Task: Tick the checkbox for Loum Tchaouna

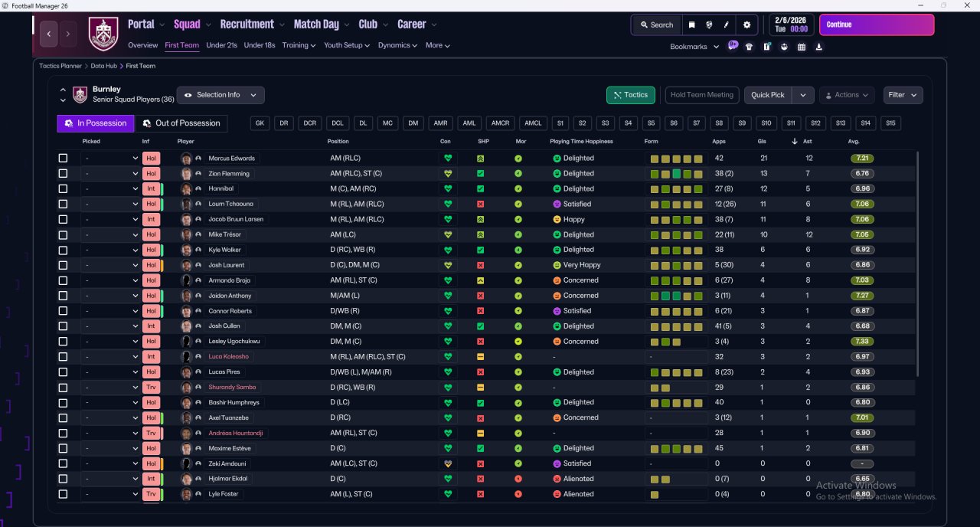Action: [63, 204]
